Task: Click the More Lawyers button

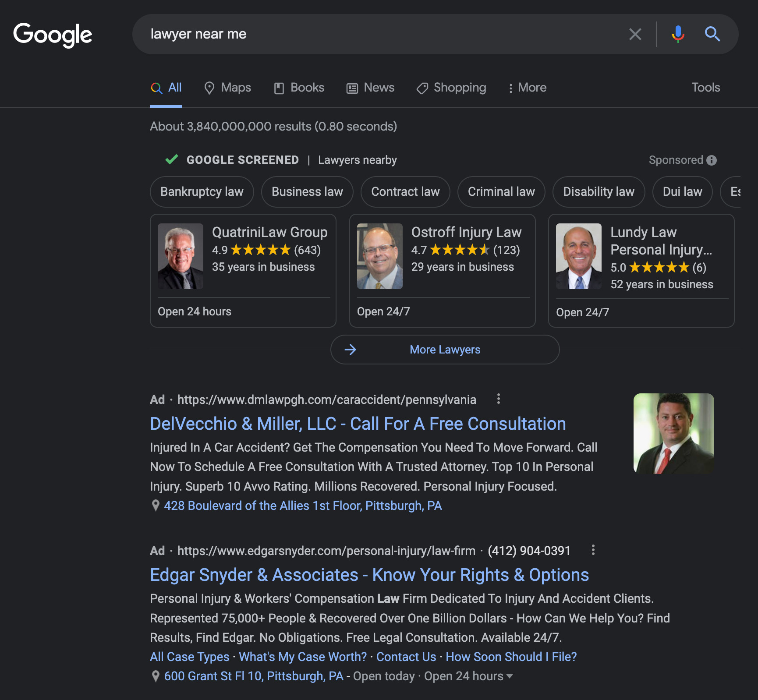Action: [x=444, y=350]
